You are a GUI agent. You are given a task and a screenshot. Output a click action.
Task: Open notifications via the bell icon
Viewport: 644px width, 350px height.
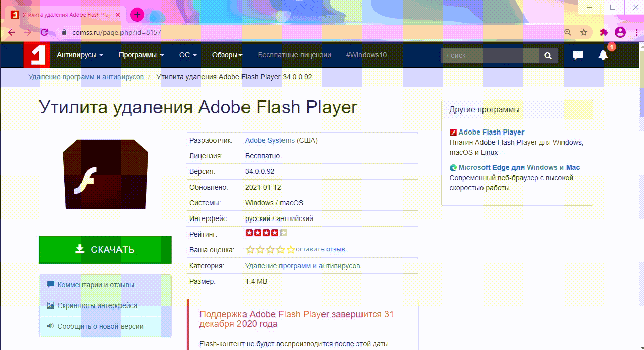603,56
